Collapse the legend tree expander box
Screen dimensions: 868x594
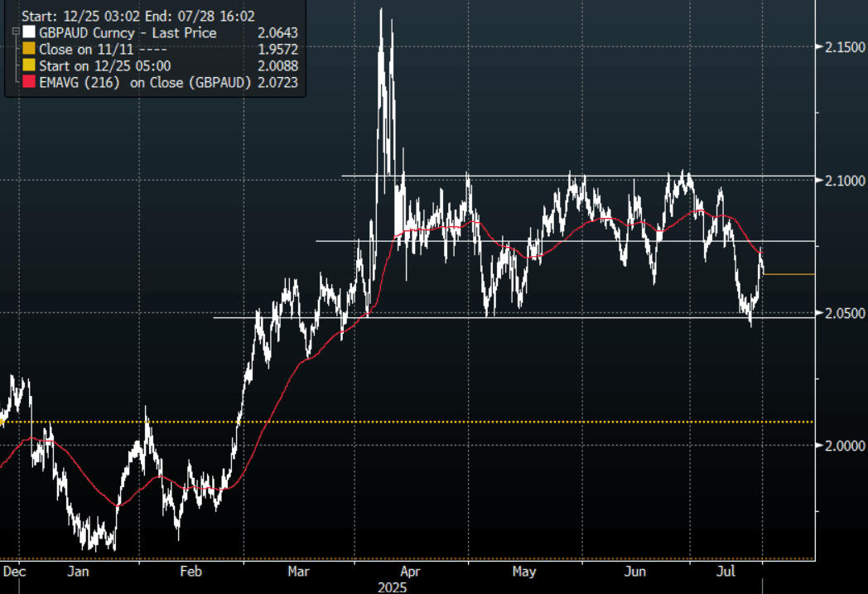[x=16, y=31]
